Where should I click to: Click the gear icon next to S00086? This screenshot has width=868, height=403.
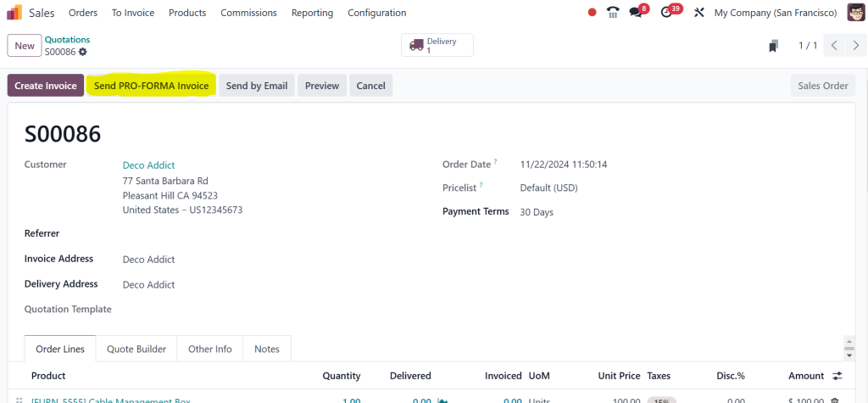[82, 52]
